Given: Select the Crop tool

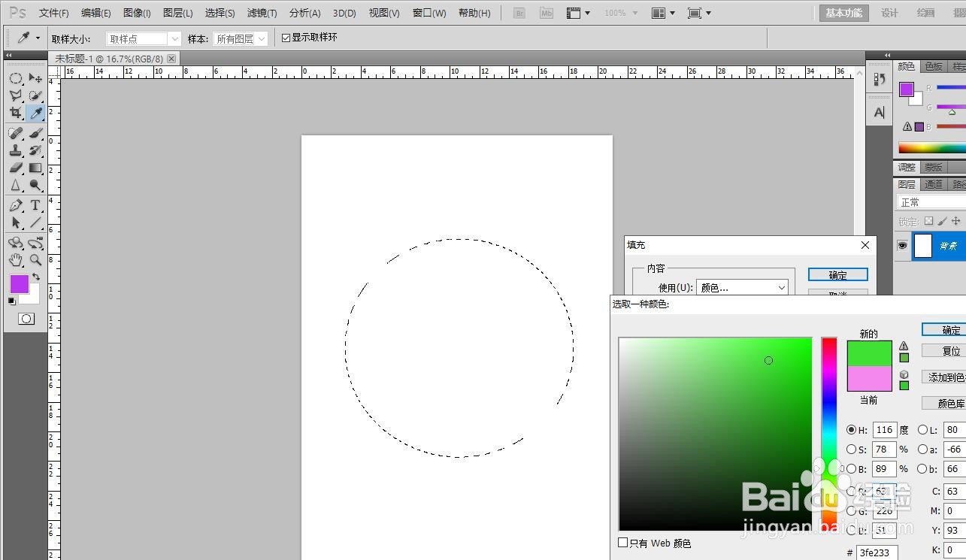Looking at the screenshot, I should (x=15, y=113).
